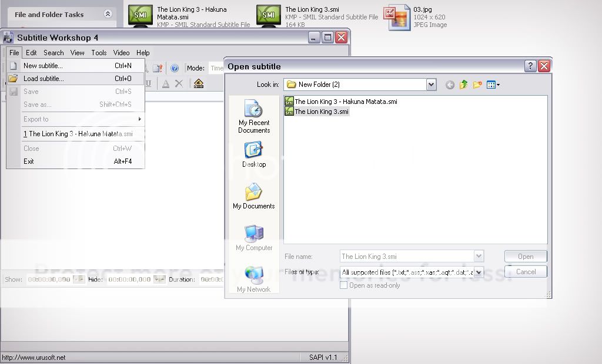Go to My Documents in places bar
Viewport: 602px width, 364px height.
tap(254, 196)
